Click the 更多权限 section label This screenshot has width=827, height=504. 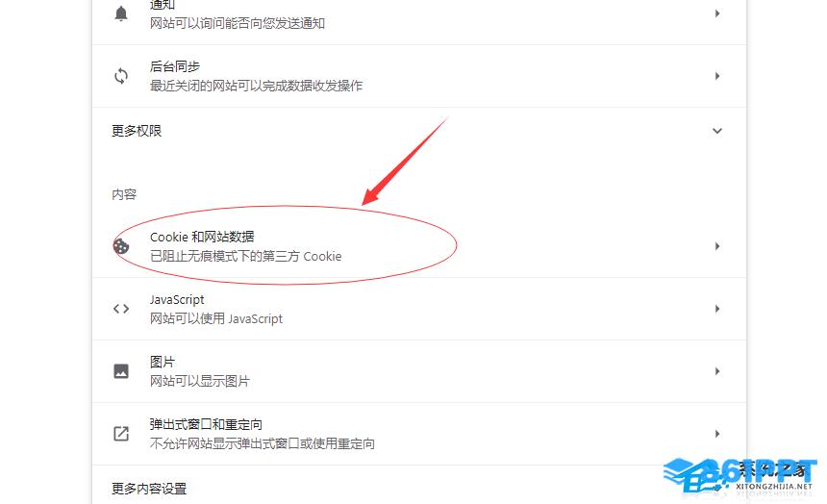tap(137, 131)
